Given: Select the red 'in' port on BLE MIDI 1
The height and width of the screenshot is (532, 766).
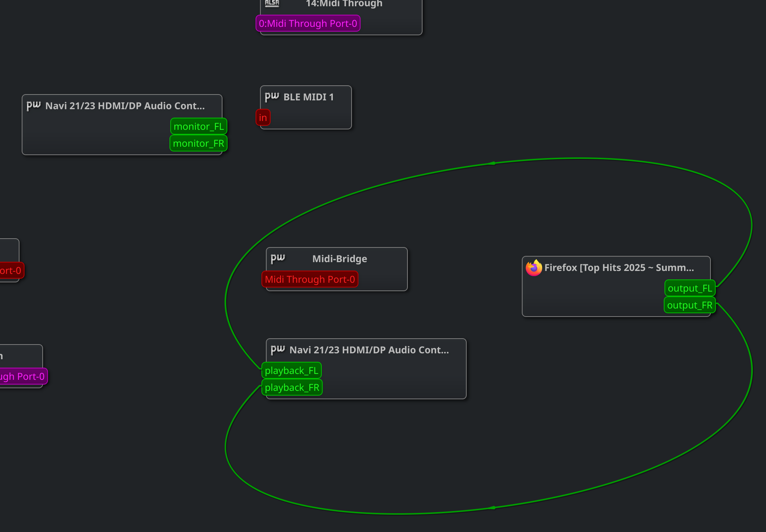Looking at the screenshot, I should click(263, 118).
